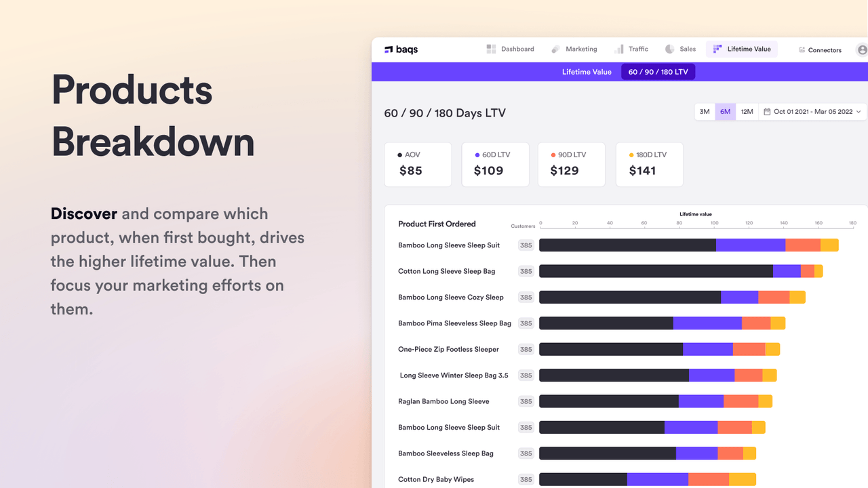The width and height of the screenshot is (868, 488).
Task: Choose the 12M time range
Action: click(747, 112)
